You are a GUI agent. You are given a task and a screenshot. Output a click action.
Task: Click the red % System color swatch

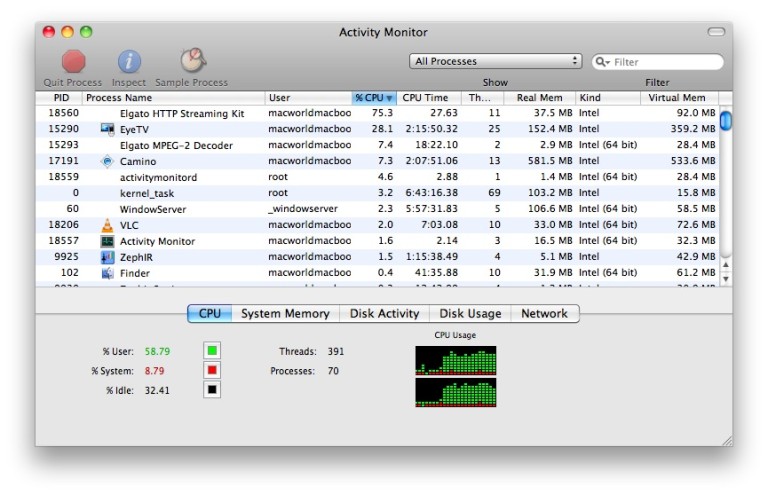click(212, 370)
